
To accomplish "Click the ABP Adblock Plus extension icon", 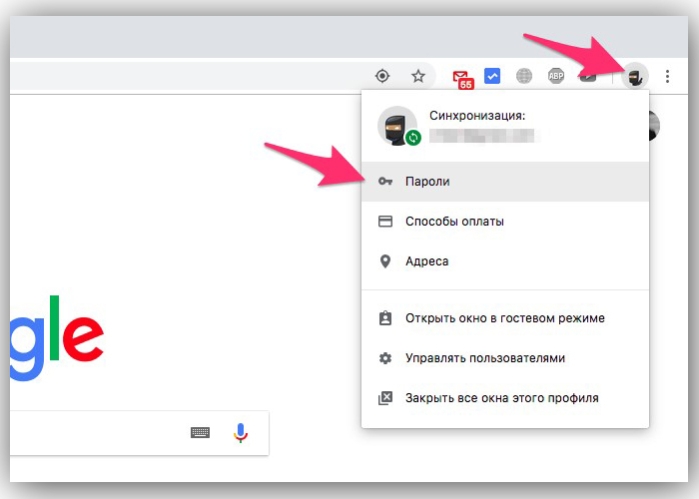I will (x=556, y=76).
